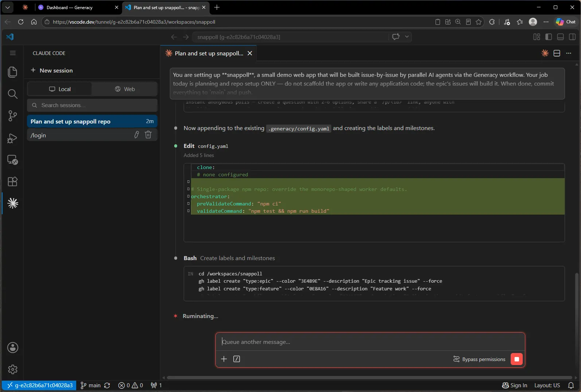The image size is (581, 392).
Task: Open the Plan and set up snappoll repo session
Action: click(x=92, y=121)
